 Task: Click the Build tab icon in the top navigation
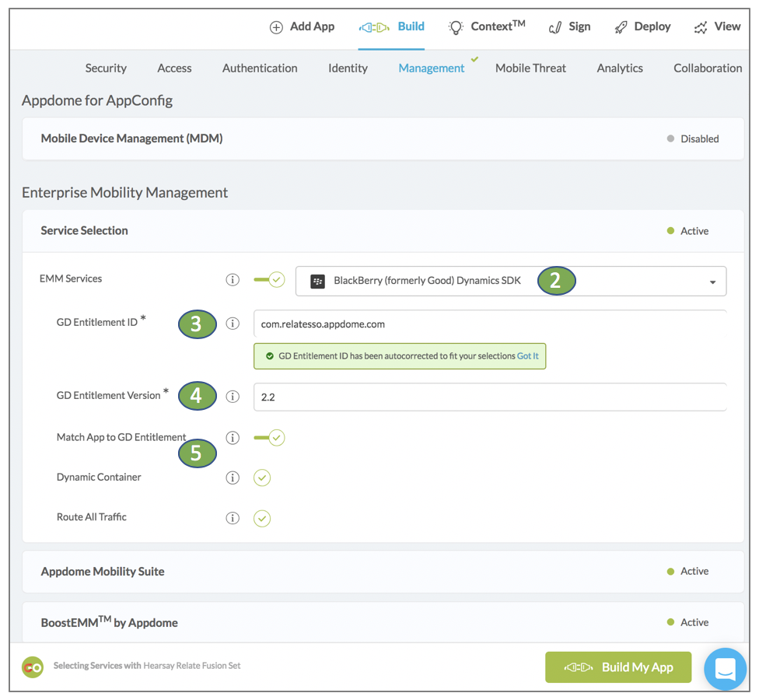[x=374, y=26]
